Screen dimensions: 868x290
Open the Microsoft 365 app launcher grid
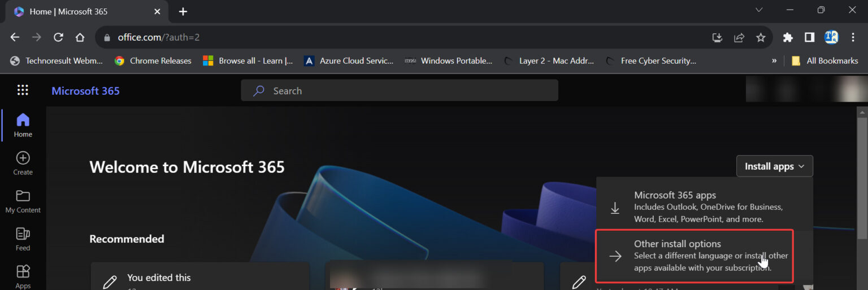coord(23,90)
